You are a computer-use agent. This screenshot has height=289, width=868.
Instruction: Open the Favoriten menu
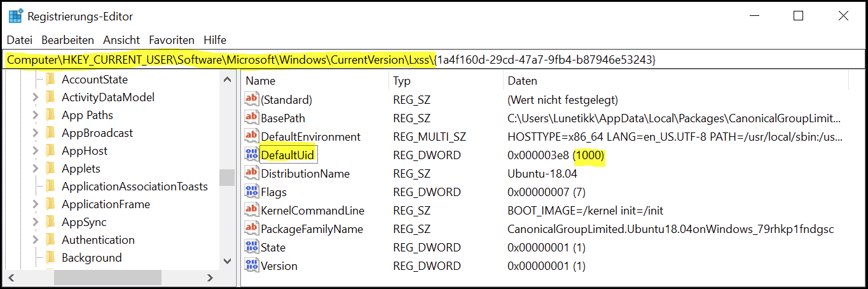click(172, 39)
